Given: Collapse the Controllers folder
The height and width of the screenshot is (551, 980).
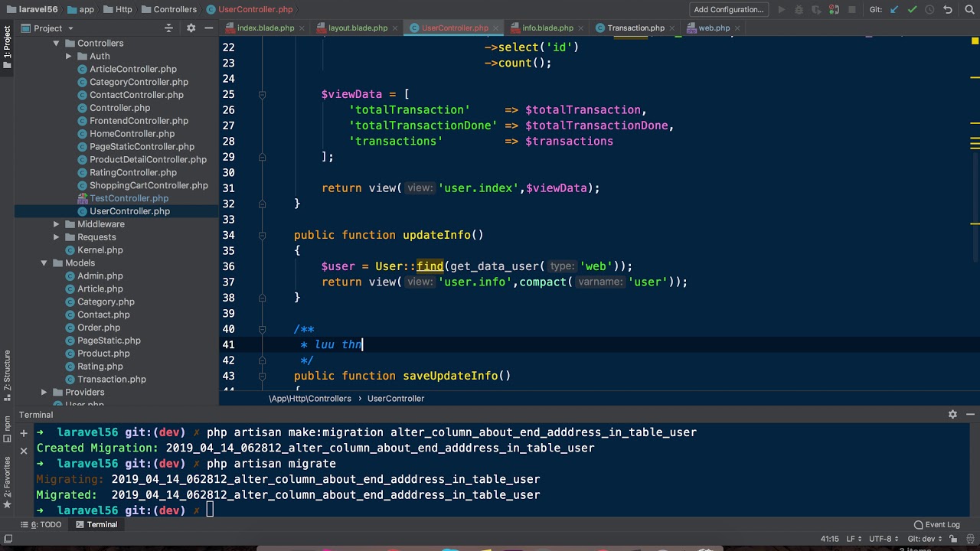Looking at the screenshot, I should (x=56, y=44).
